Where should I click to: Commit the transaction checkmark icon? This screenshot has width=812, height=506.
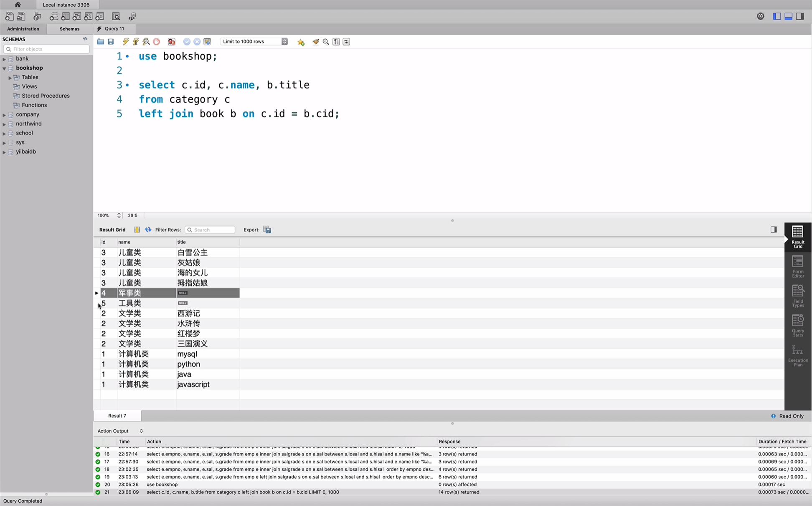point(187,42)
